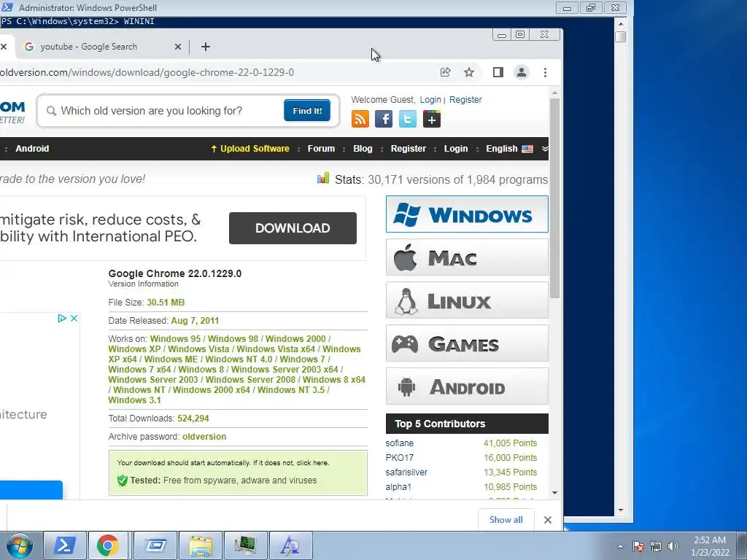This screenshot has height=560, width=747.
Task: Open the Facebook icon link
Action: tap(384, 119)
